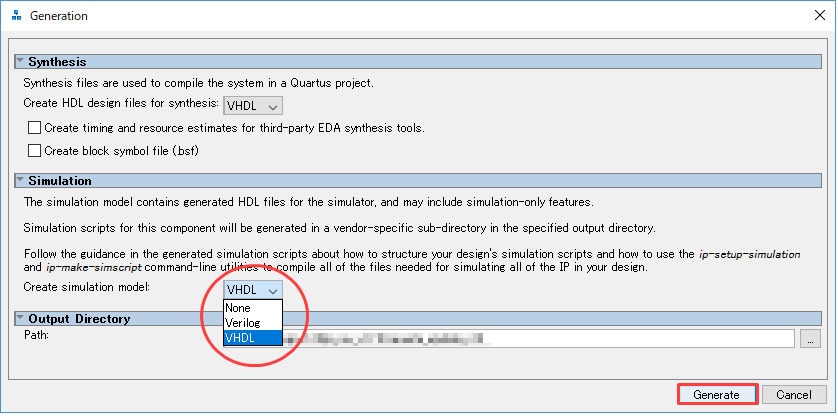Click the Generation title bar text
This screenshot has height=416, width=838.
point(58,16)
